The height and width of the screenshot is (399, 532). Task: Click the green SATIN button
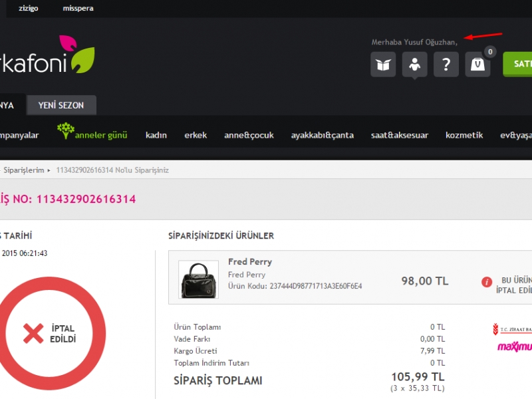(x=517, y=64)
